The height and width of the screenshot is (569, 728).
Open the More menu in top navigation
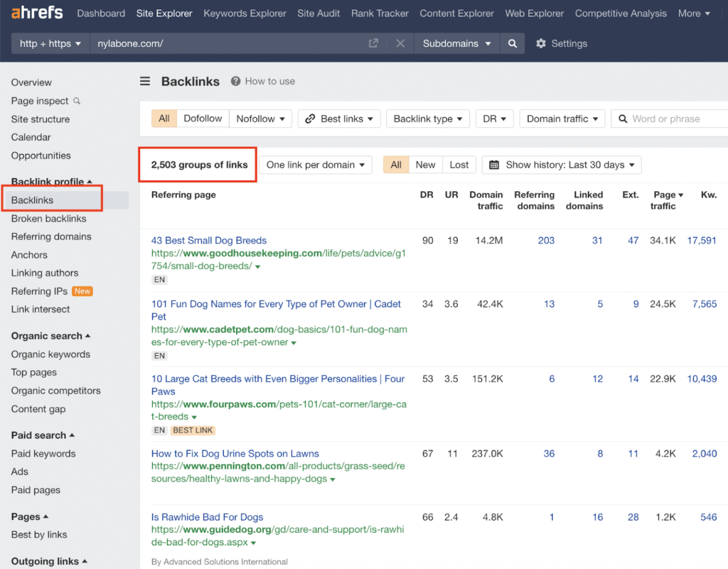point(694,13)
